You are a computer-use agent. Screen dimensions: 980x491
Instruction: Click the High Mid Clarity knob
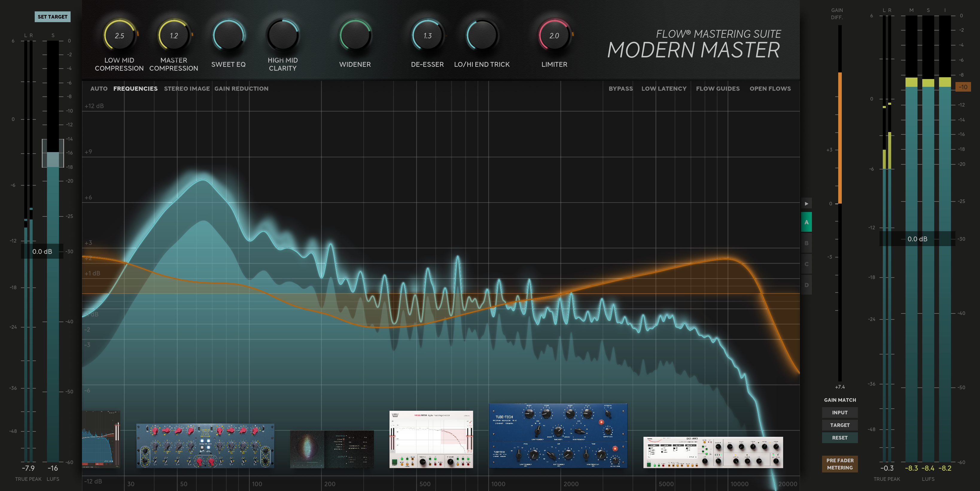click(283, 35)
